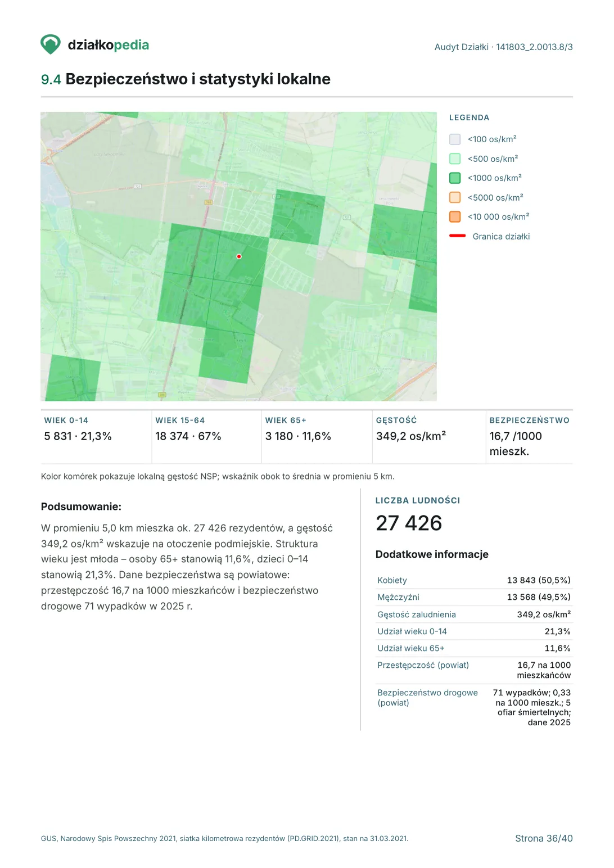Click the summary paragraph starting 'W promieniu 5,0 km'
This screenshot has height=868, width=614.
pos(187,567)
